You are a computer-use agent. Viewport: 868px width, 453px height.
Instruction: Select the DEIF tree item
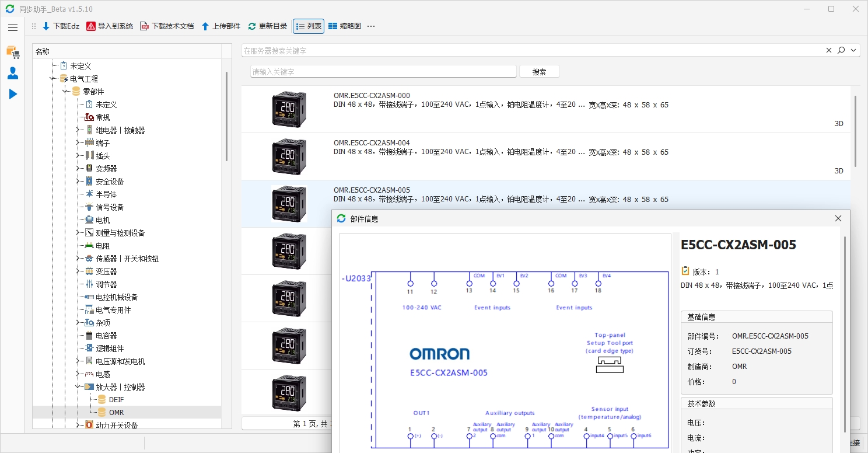(116, 400)
